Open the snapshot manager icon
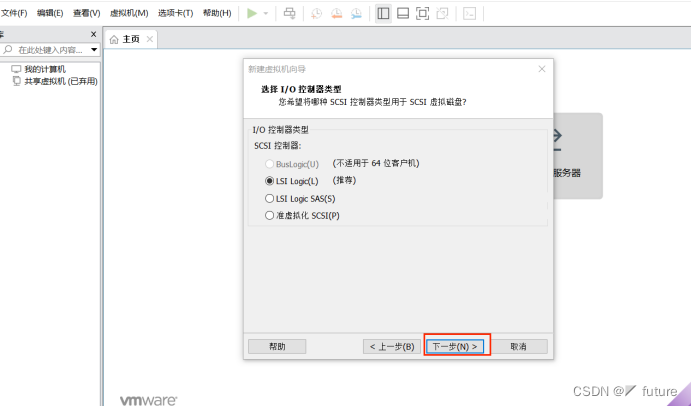This screenshot has width=692, height=406. point(356,14)
